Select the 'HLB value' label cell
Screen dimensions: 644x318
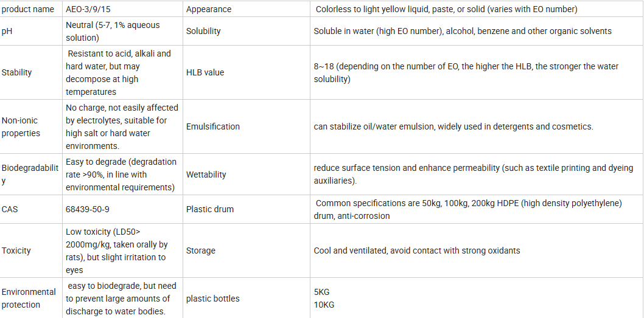205,72
